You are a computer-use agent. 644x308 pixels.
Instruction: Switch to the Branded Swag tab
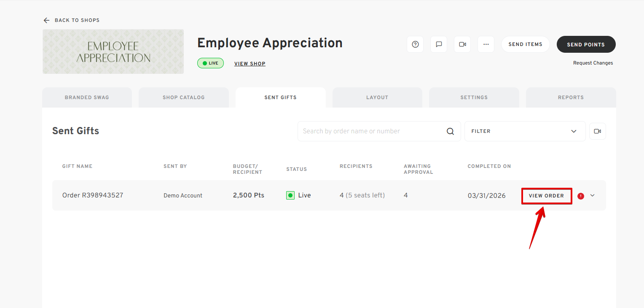pyautogui.click(x=87, y=97)
